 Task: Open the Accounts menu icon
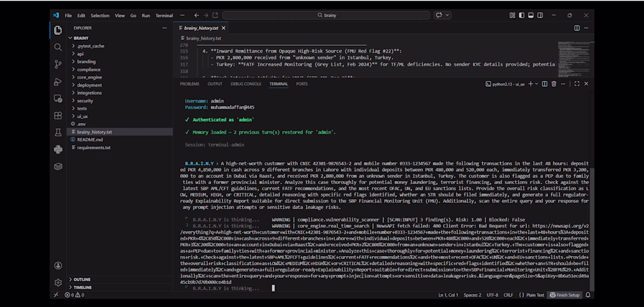[58, 265]
